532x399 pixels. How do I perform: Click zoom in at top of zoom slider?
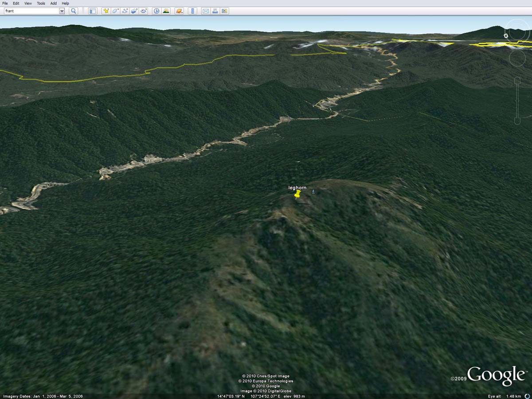pyautogui.click(x=517, y=80)
